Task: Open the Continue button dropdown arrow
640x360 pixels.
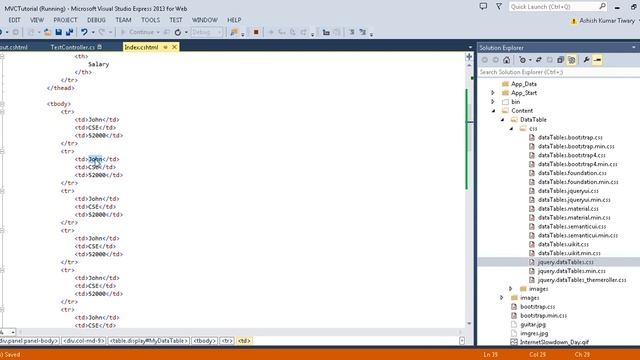Action: [158, 32]
